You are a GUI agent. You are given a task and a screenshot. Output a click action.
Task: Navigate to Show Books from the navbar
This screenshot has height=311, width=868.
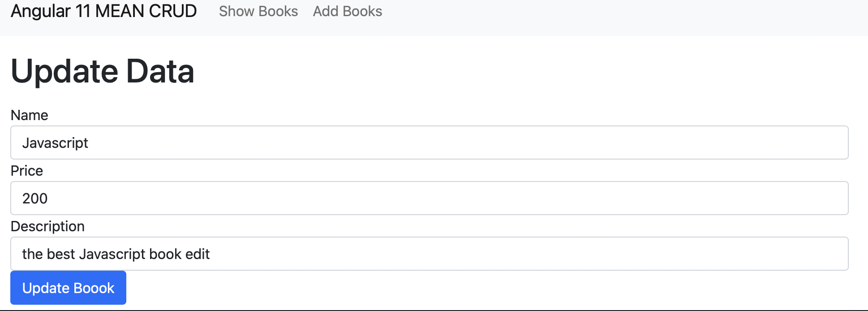point(258,11)
